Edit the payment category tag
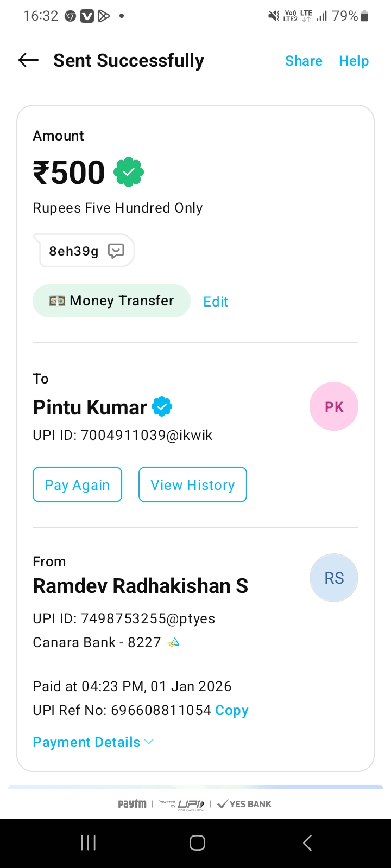The width and height of the screenshot is (391, 868). point(216,302)
